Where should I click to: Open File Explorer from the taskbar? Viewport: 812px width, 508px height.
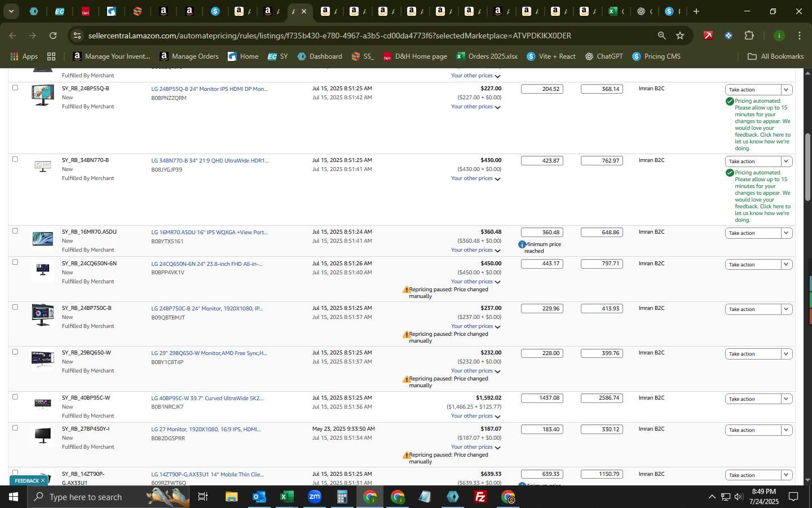point(231,497)
